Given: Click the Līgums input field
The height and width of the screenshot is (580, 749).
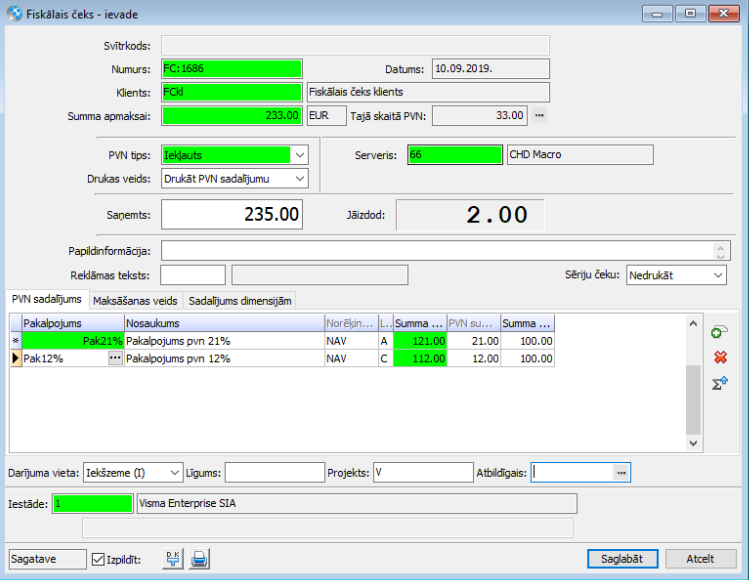Looking at the screenshot, I should coord(275,473).
